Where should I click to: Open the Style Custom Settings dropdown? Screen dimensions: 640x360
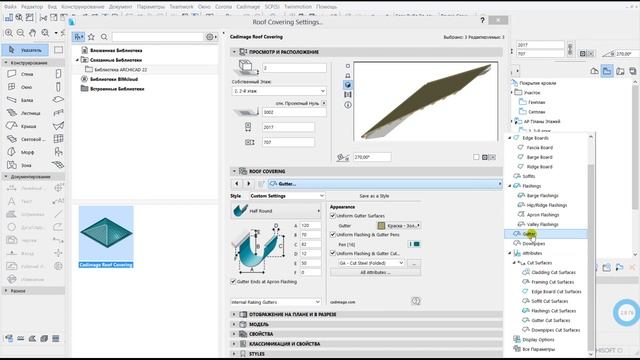pos(287,196)
